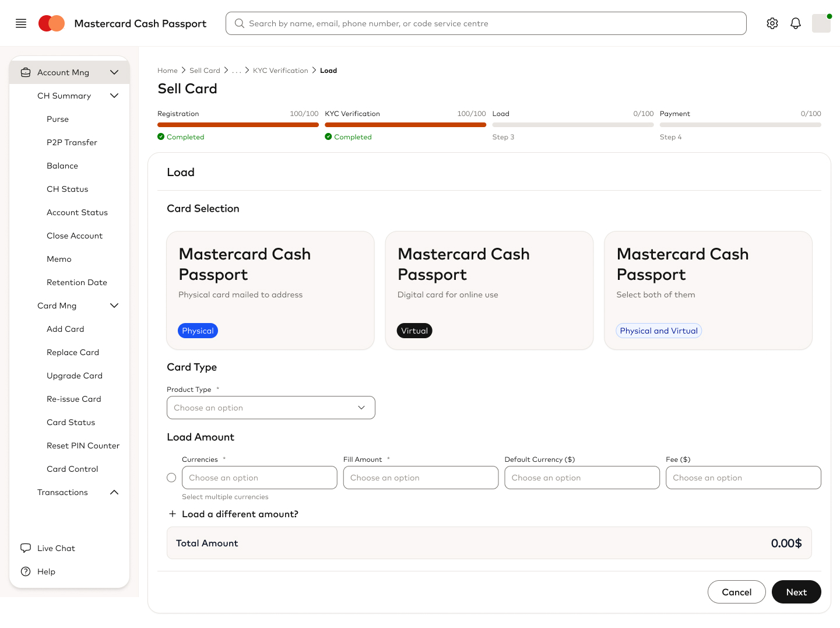Click the Live Chat bubble icon
Viewport: 840px width, 628px height.
coord(26,548)
